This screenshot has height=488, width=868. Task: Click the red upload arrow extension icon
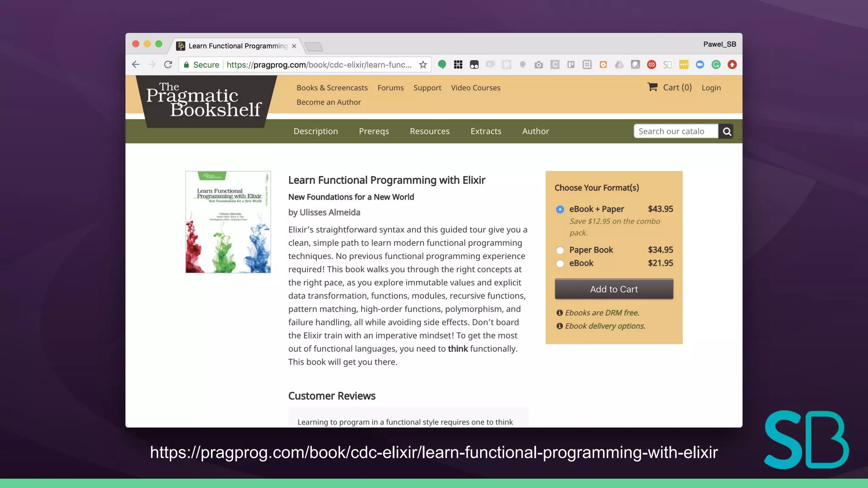(732, 64)
